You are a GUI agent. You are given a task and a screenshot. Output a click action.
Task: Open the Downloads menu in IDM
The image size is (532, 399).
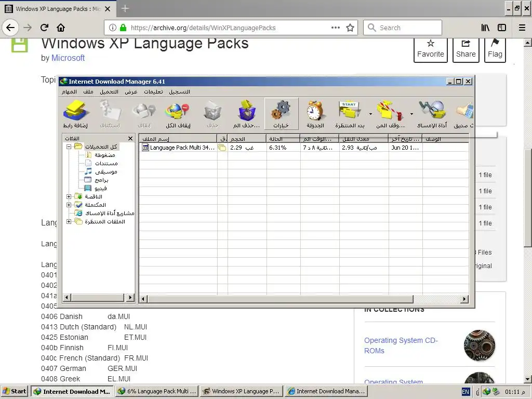109,92
